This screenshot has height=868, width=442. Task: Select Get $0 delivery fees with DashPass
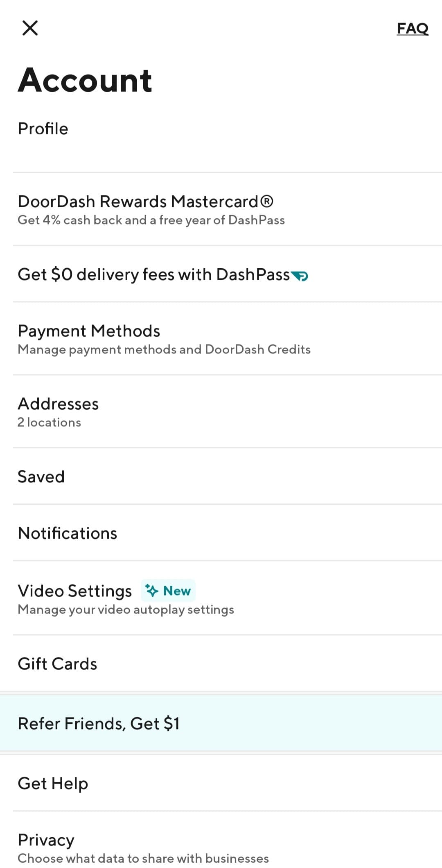pos(221,274)
